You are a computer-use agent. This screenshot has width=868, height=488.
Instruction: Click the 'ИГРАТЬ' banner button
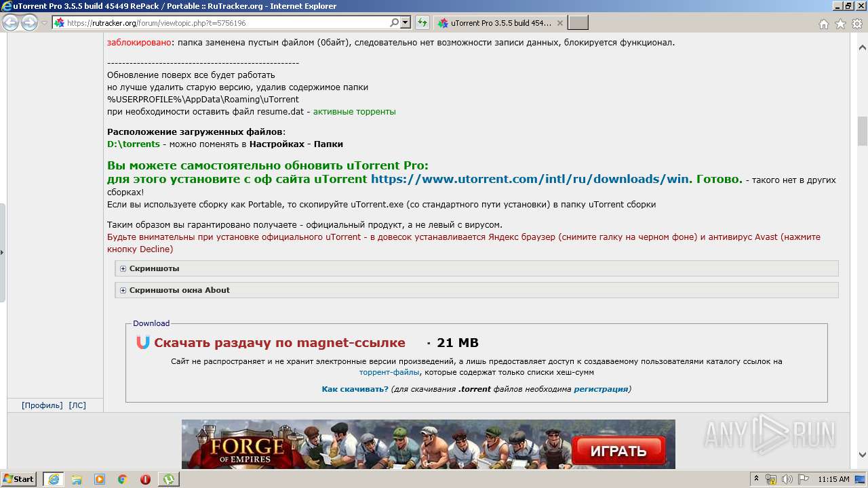[618, 451]
